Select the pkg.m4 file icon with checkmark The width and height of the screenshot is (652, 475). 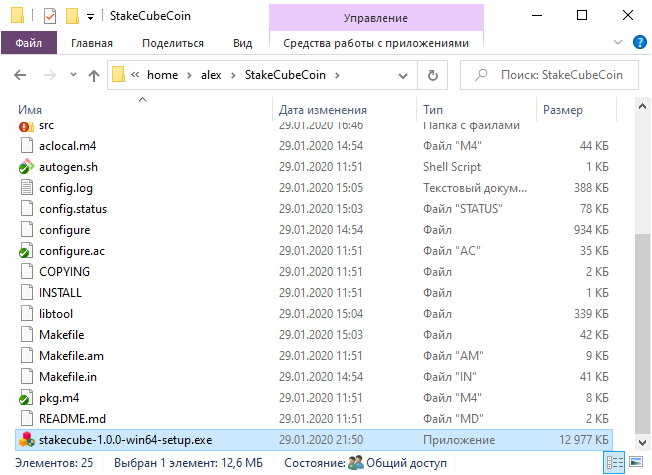26,398
